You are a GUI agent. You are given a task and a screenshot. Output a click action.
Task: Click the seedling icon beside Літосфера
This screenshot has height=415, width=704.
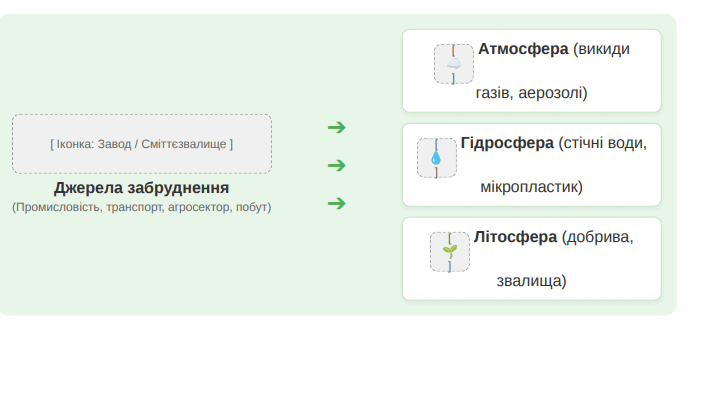coord(450,251)
